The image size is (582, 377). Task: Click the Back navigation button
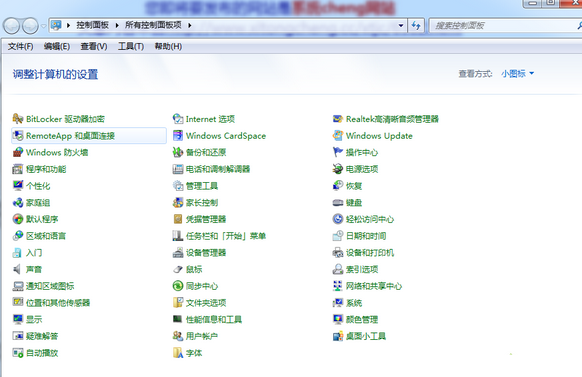[12, 26]
